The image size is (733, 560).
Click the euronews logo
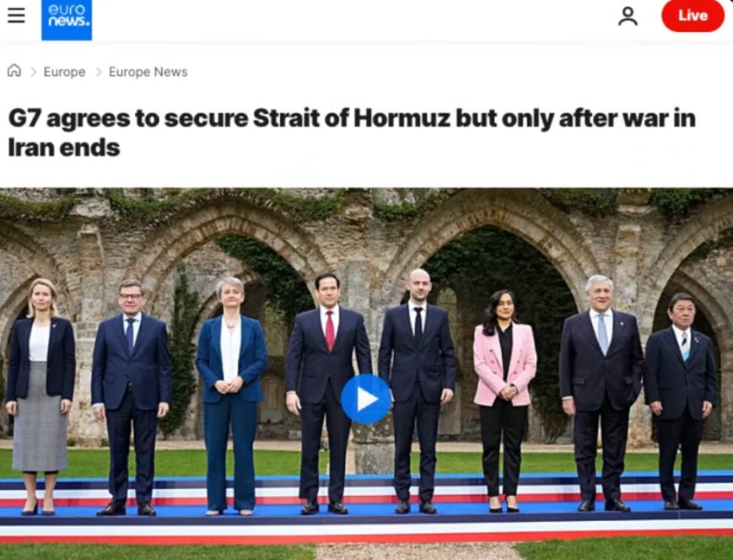(x=67, y=19)
